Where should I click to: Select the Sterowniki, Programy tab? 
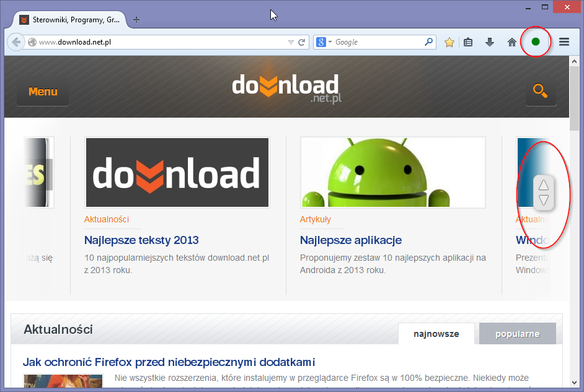coord(70,20)
